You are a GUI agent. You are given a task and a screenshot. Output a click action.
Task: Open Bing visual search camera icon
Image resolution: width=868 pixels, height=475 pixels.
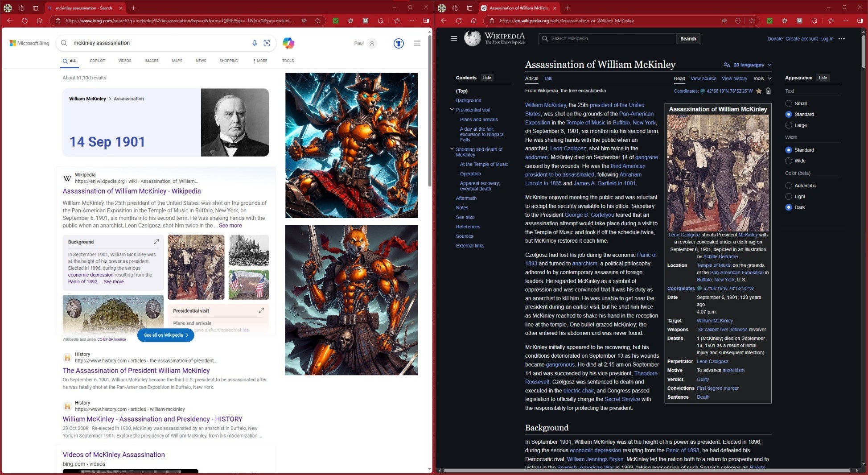click(267, 43)
